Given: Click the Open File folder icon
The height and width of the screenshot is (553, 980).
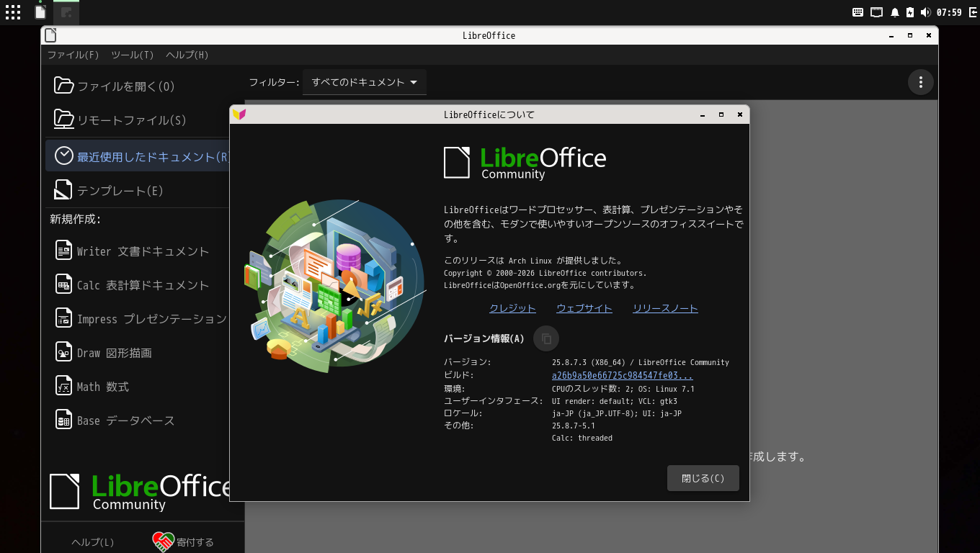Looking at the screenshot, I should (64, 86).
